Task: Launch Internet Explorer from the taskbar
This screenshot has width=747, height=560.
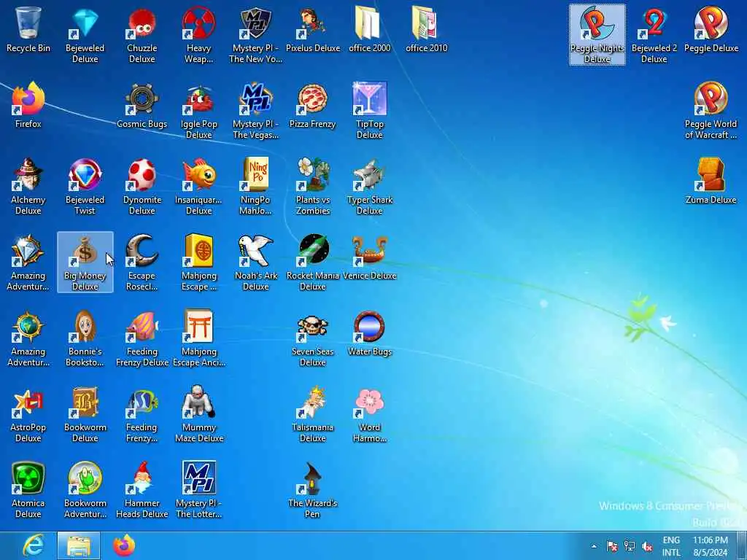Action: (33, 545)
